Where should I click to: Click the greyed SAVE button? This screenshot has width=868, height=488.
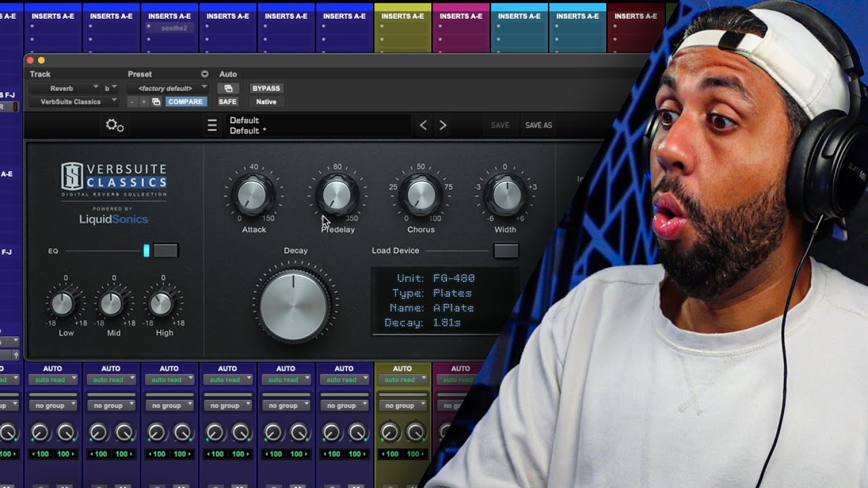pos(500,125)
